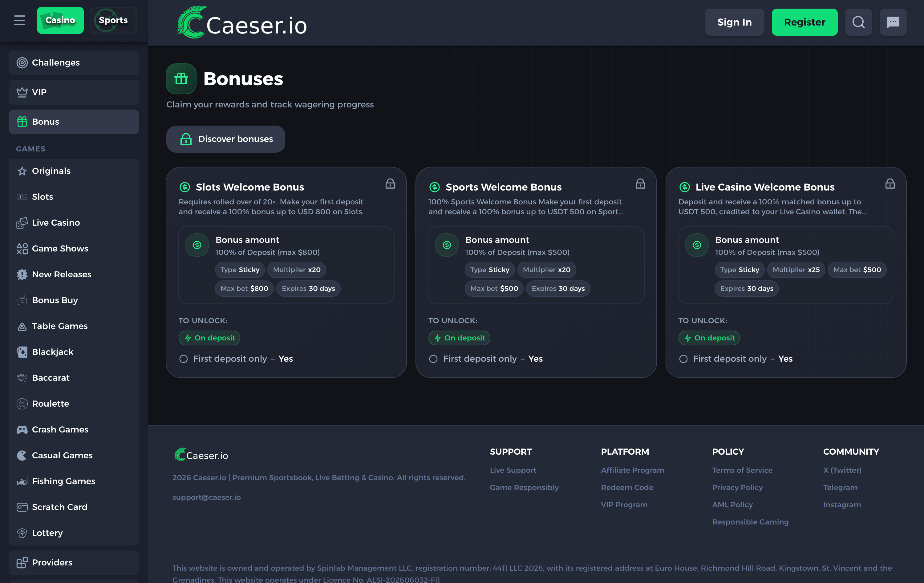Click the Discover bonuses button

pos(226,139)
